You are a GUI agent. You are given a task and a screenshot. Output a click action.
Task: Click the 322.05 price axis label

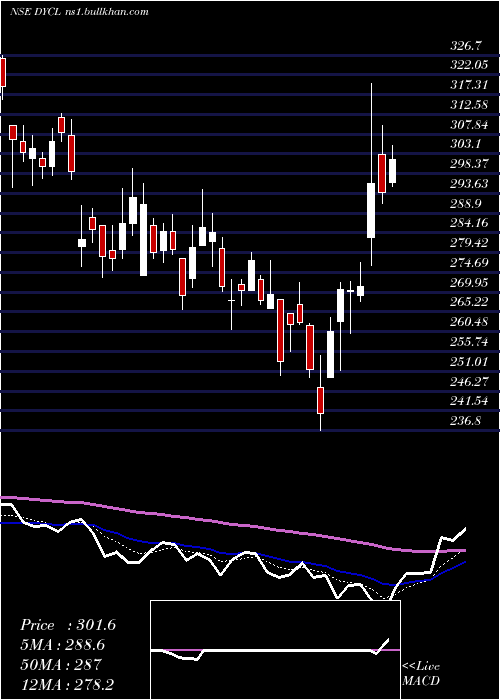point(469,65)
